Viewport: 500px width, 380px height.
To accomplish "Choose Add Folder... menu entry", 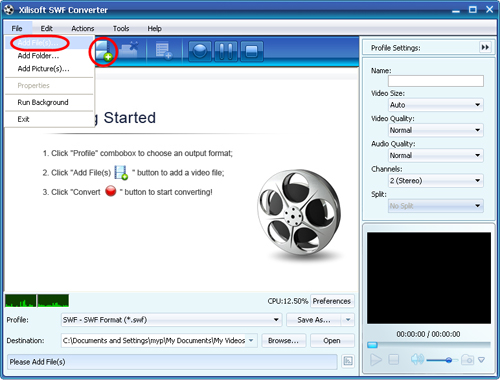I will tap(49, 56).
